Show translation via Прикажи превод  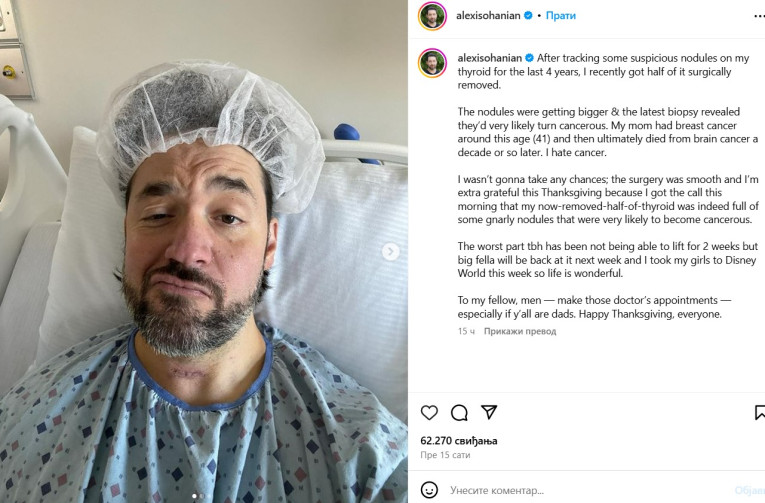(520, 331)
